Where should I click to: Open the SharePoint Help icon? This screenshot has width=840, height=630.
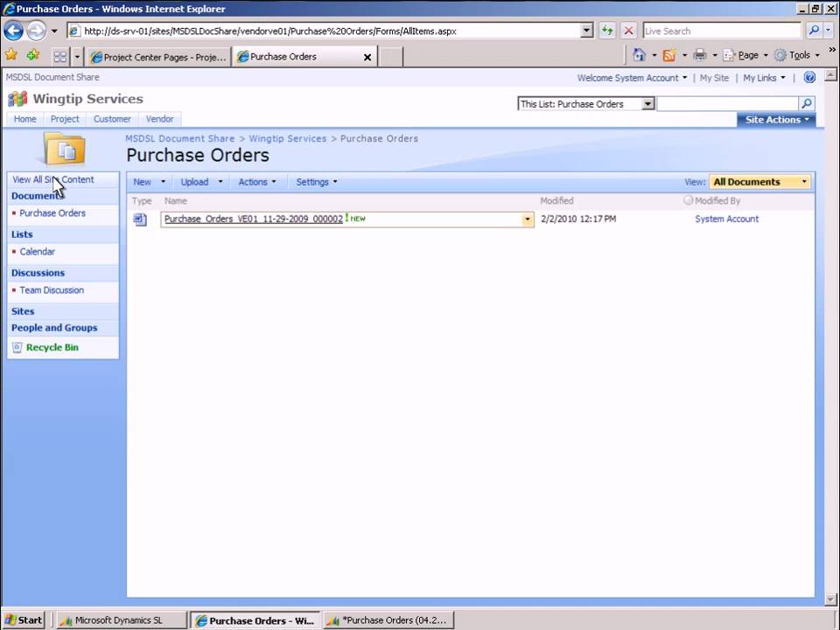(x=809, y=78)
